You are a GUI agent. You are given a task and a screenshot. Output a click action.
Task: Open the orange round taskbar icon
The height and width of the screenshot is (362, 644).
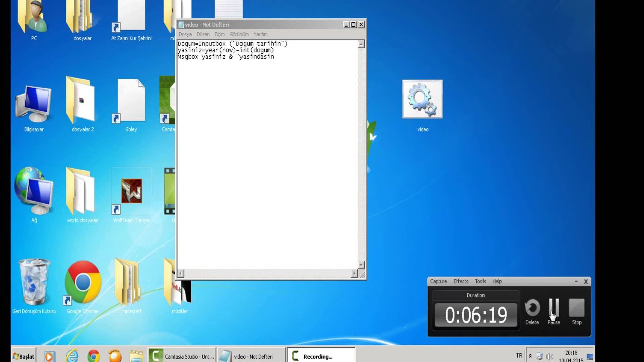pos(115,356)
